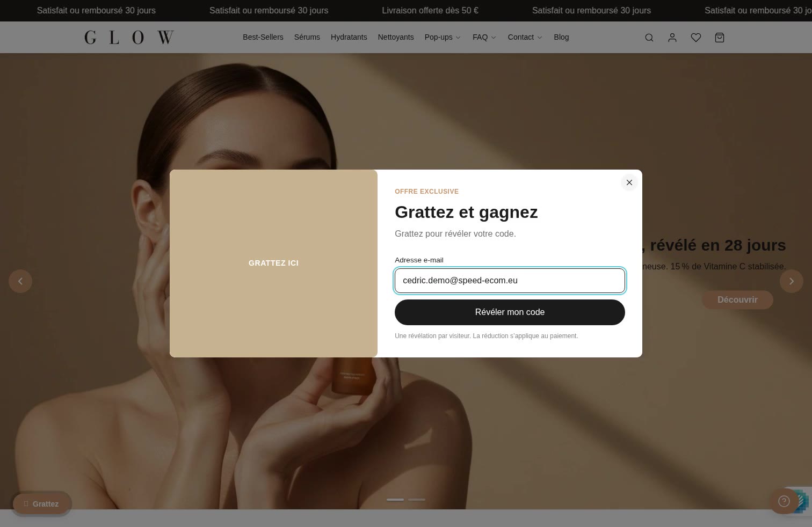
Task: Select the second slide indicator
Action: (x=417, y=500)
